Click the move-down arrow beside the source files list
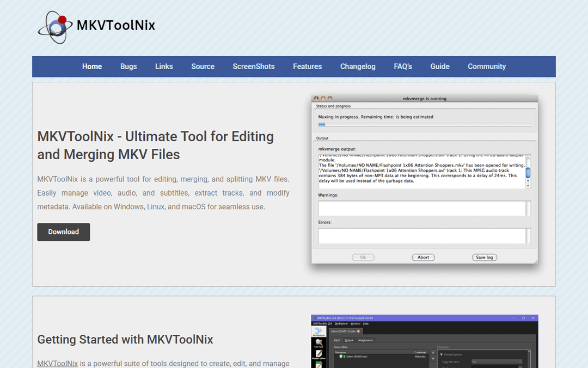 tap(433, 359)
